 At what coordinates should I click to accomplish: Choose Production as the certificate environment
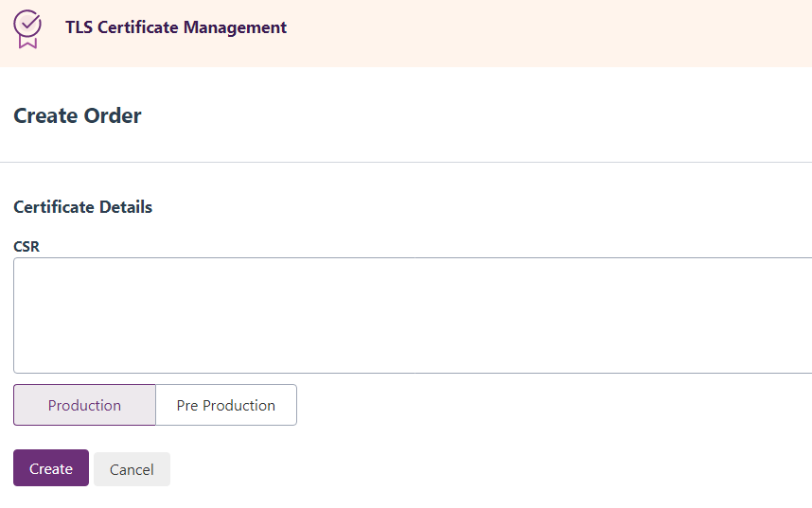(84, 405)
